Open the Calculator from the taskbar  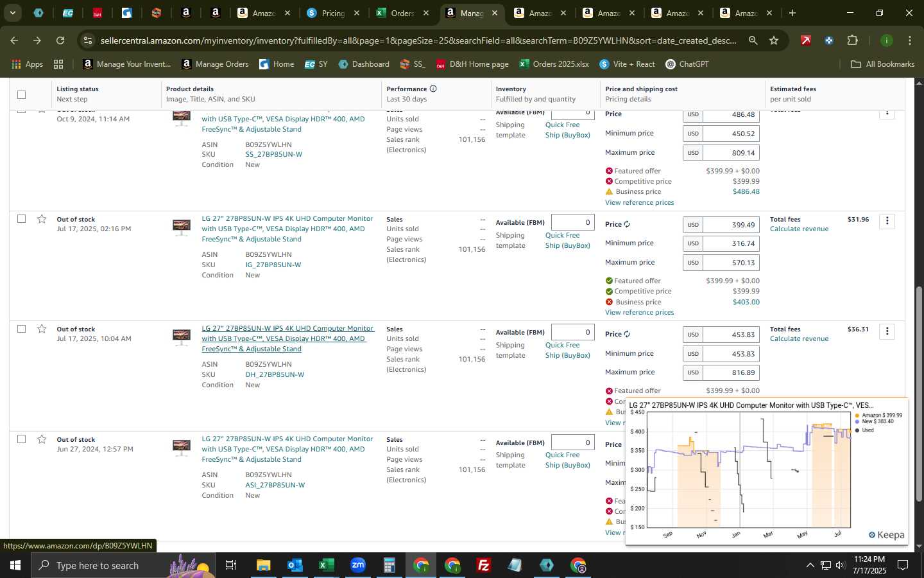click(x=389, y=565)
